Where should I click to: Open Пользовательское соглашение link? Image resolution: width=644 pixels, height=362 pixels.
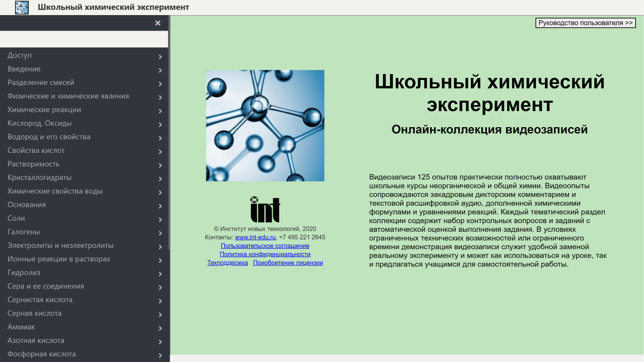(265, 246)
